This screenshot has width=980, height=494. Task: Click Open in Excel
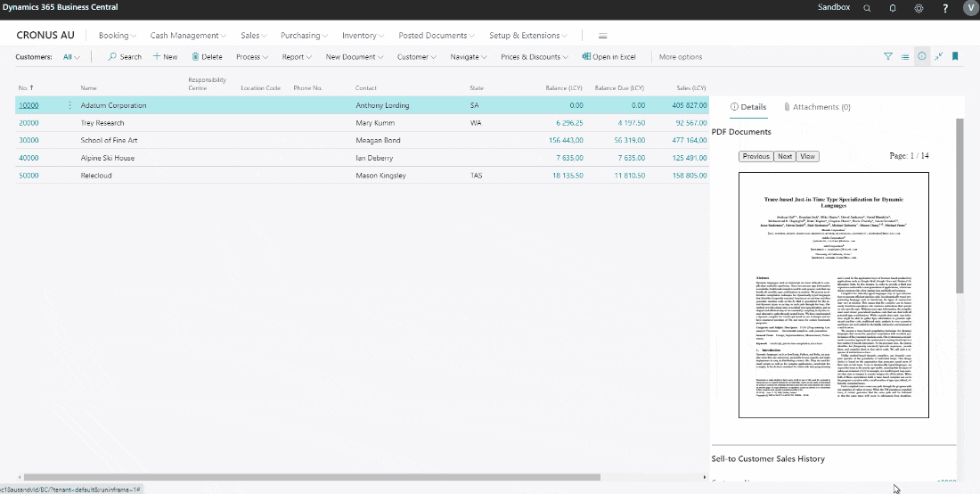pos(609,57)
